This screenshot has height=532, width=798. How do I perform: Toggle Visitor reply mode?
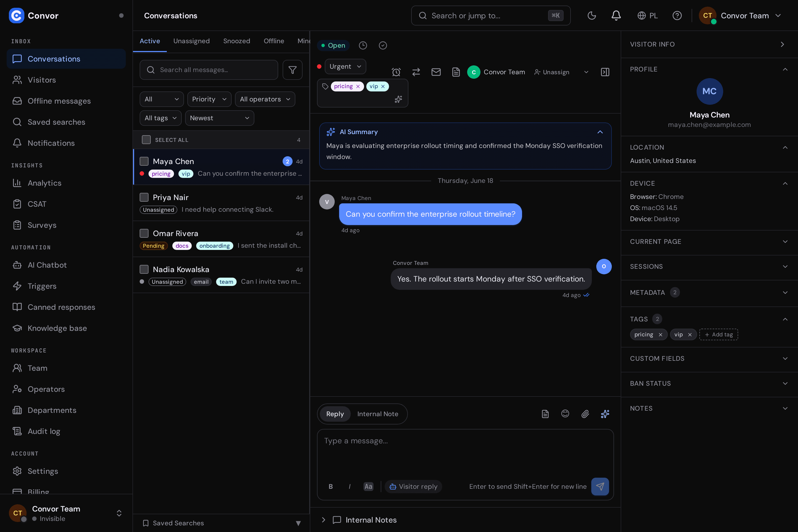(x=413, y=487)
